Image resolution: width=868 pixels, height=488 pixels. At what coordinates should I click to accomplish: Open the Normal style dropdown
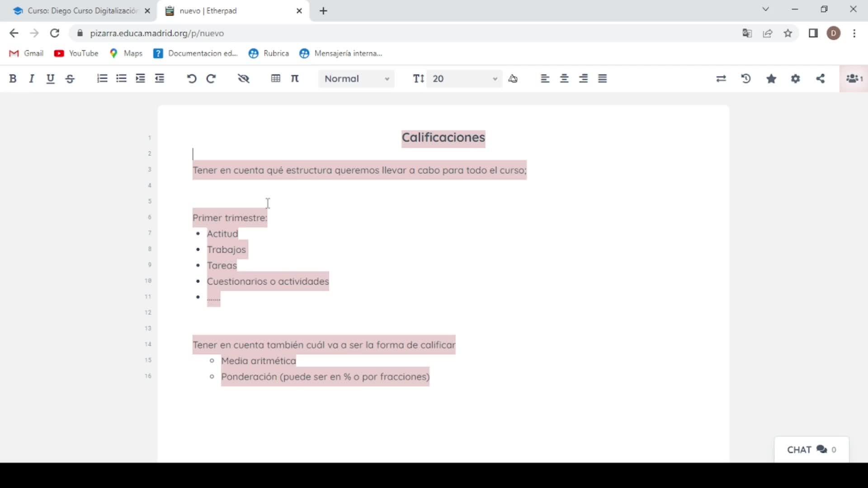[x=356, y=79]
